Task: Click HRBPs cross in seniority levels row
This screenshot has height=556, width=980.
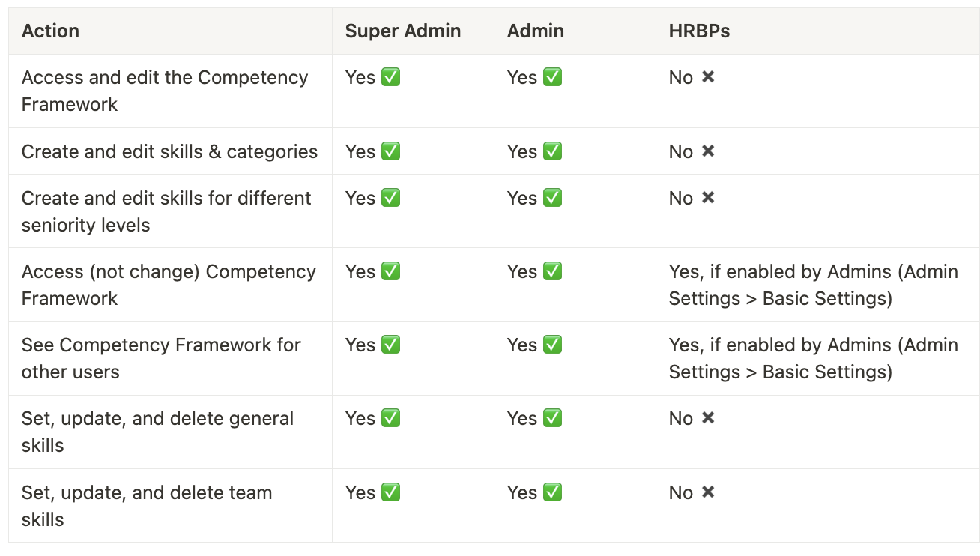Action: click(x=708, y=198)
